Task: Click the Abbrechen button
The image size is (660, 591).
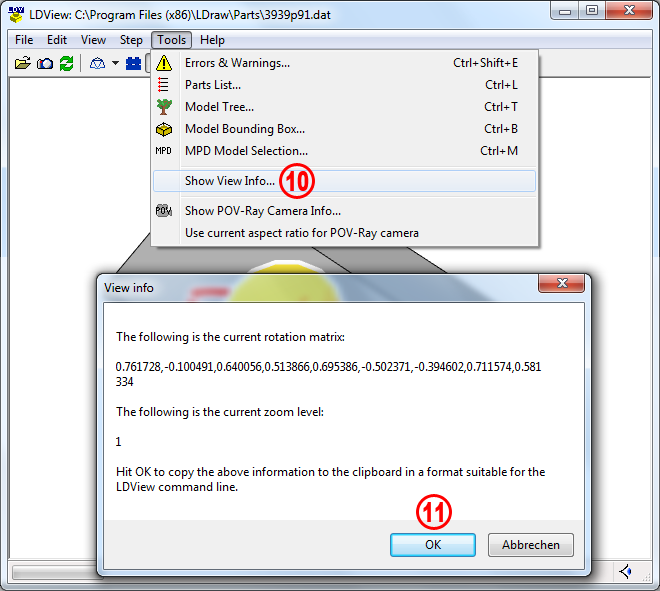Action: pos(531,545)
